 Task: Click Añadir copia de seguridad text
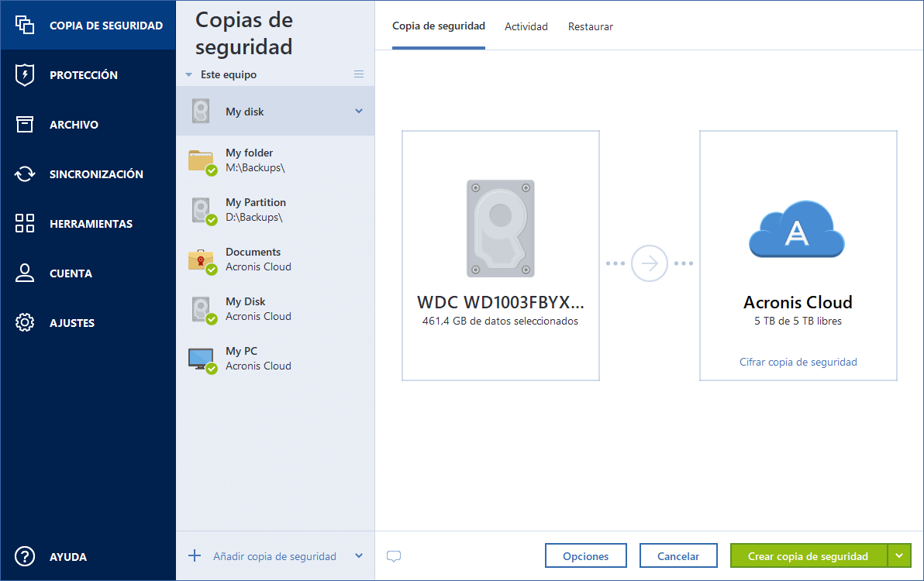[x=274, y=556]
